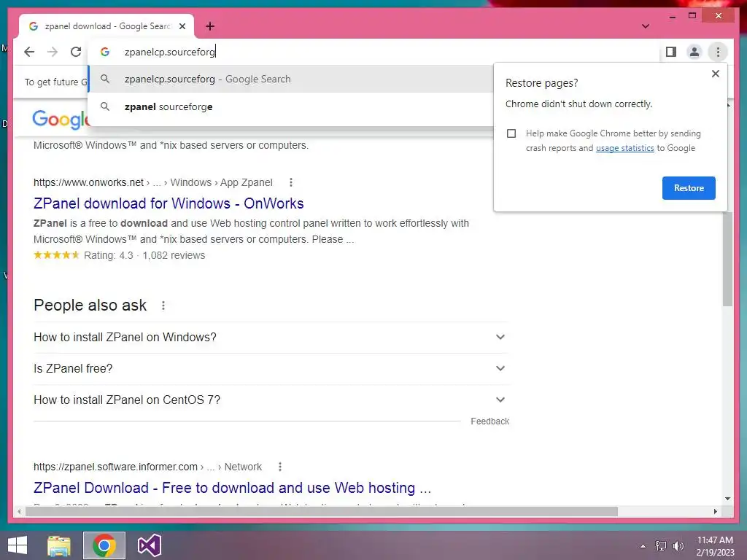
Task: Click the scroll left arrow
Action: pos(19,511)
